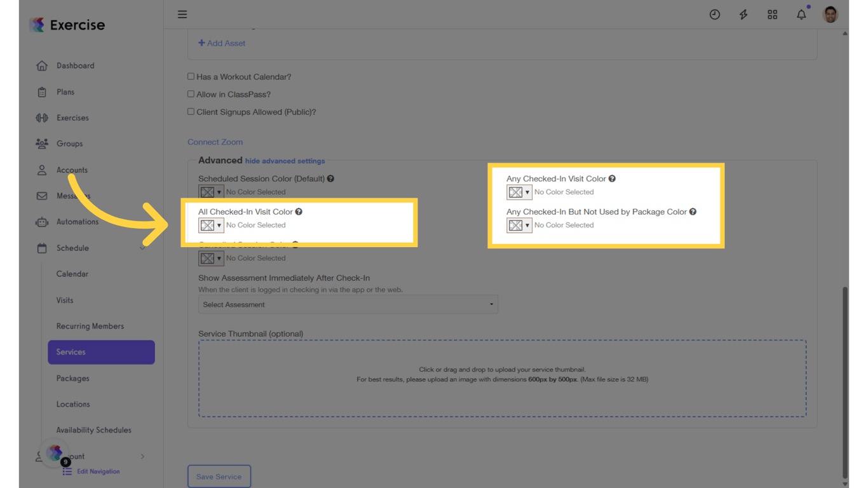Select Packages in the Schedule submenu
Image resolution: width=868 pixels, height=488 pixels.
[72, 378]
